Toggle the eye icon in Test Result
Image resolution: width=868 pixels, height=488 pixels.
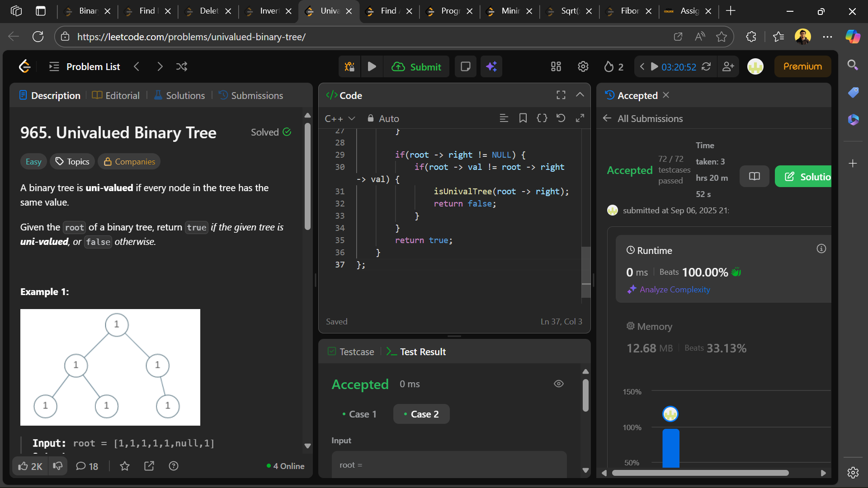pyautogui.click(x=559, y=384)
